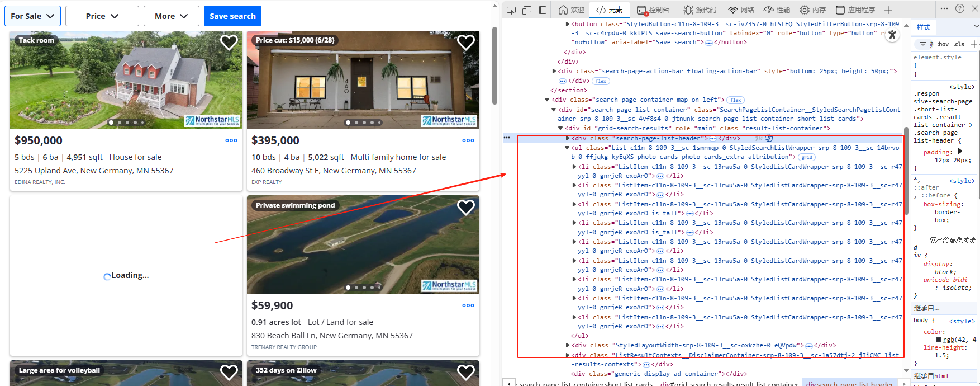The width and height of the screenshot is (980, 386).
Task: Click the color swatch next to rgb(42
Action: (939, 340)
